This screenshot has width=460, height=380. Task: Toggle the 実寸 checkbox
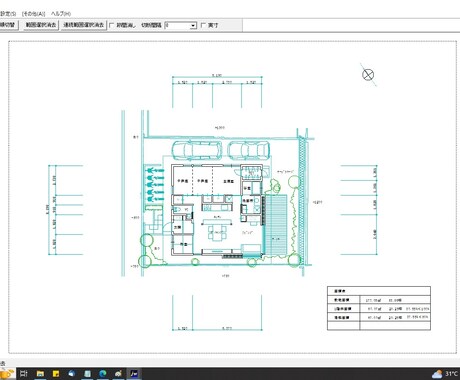click(x=204, y=25)
